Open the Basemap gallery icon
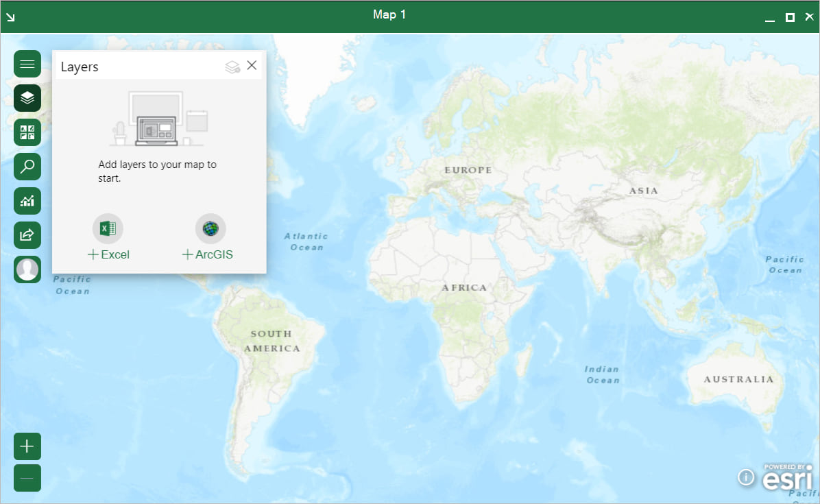Screen dimensions: 820x504 click(x=27, y=132)
